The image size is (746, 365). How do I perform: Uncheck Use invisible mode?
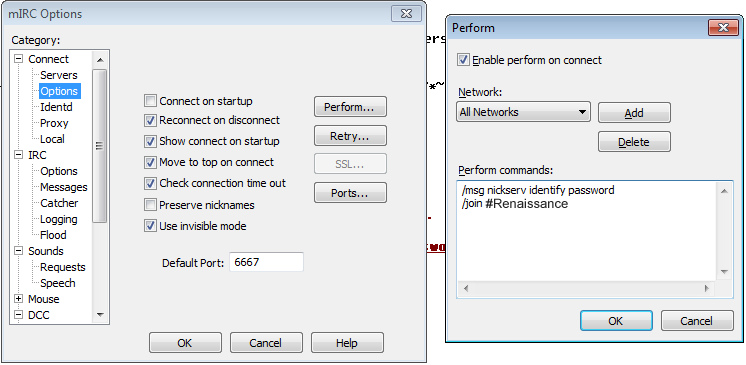click(150, 226)
